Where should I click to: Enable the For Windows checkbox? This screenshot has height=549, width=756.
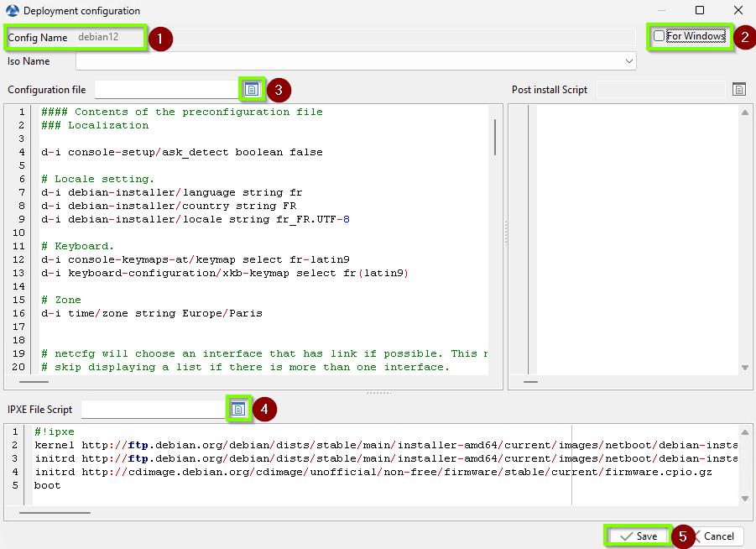pyautogui.click(x=660, y=36)
